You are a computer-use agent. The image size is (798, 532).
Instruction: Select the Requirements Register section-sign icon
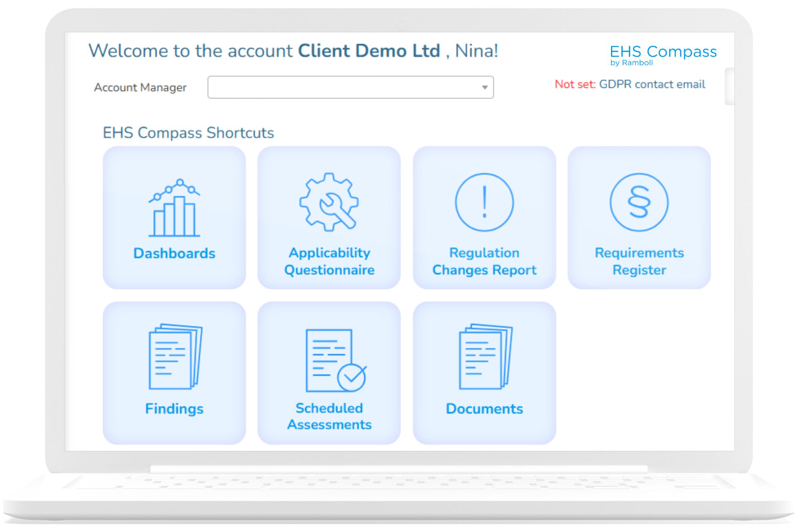point(639,202)
